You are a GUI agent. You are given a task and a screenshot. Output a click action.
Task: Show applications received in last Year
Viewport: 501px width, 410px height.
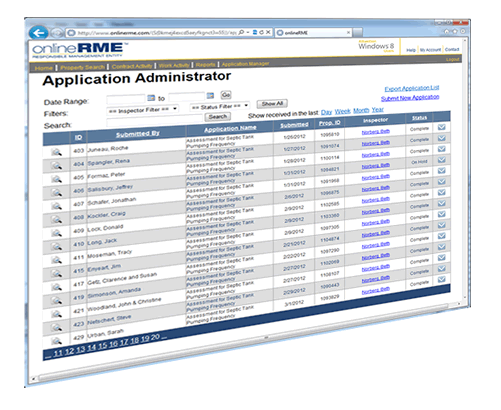(378, 109)
